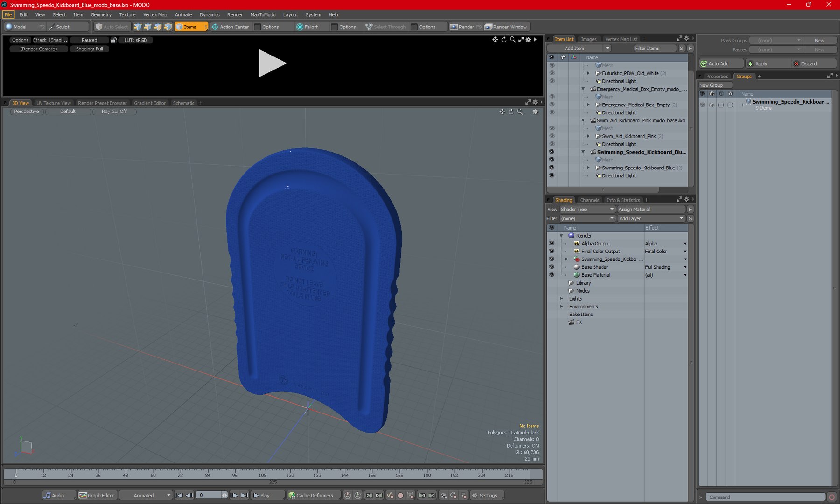The width and height of the screenshot is (840, 504).
Task: Click the 3D viewport zoom icon
Action: click(520, 112)
